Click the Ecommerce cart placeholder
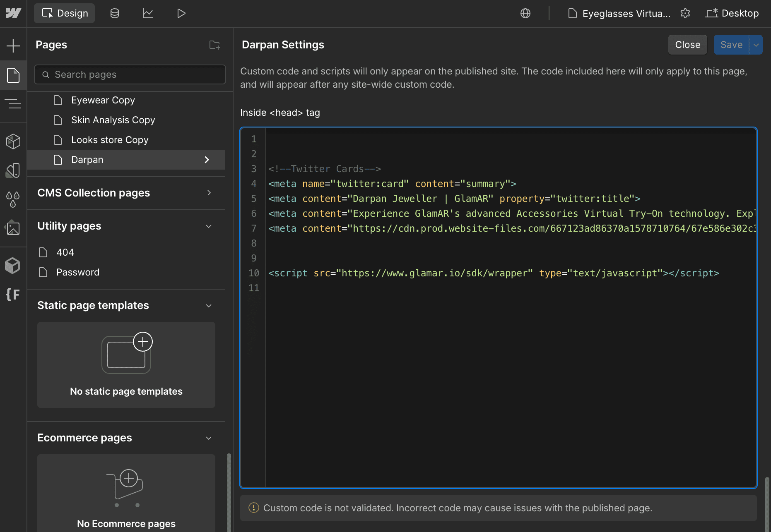 (x=126, y=493)
